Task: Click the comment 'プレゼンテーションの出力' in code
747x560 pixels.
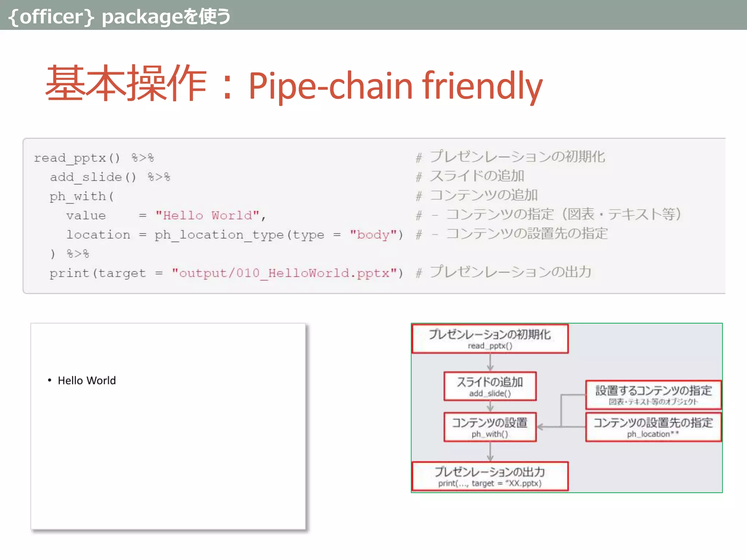Action: pyautogui.click(x=510, y=272)
